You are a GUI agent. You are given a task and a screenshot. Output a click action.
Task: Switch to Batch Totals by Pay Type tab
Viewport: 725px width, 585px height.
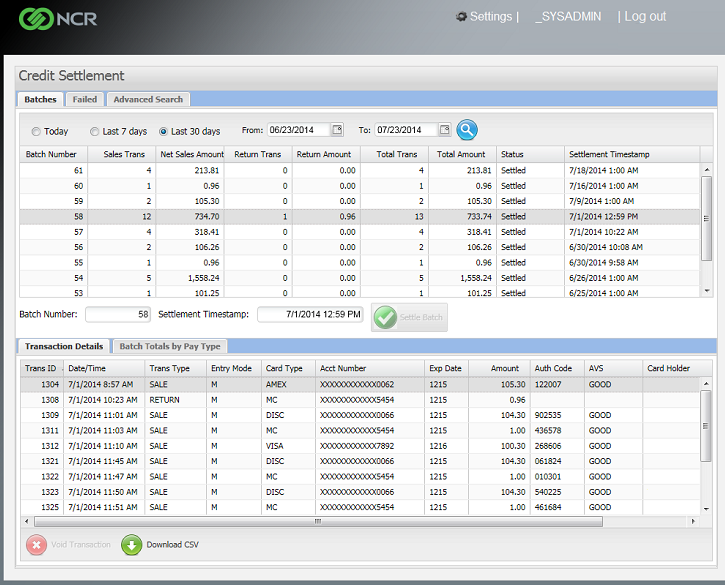click(170, 346)
